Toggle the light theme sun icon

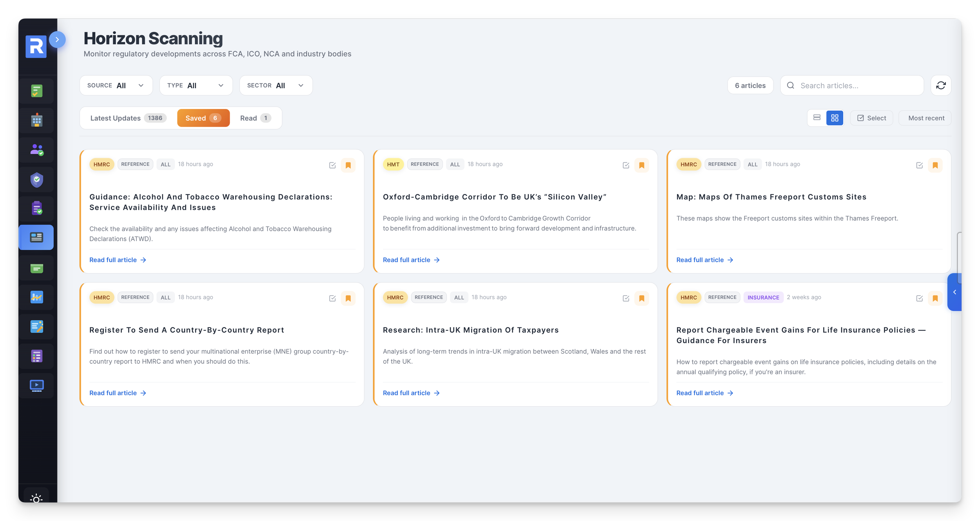tap(36, 498)
